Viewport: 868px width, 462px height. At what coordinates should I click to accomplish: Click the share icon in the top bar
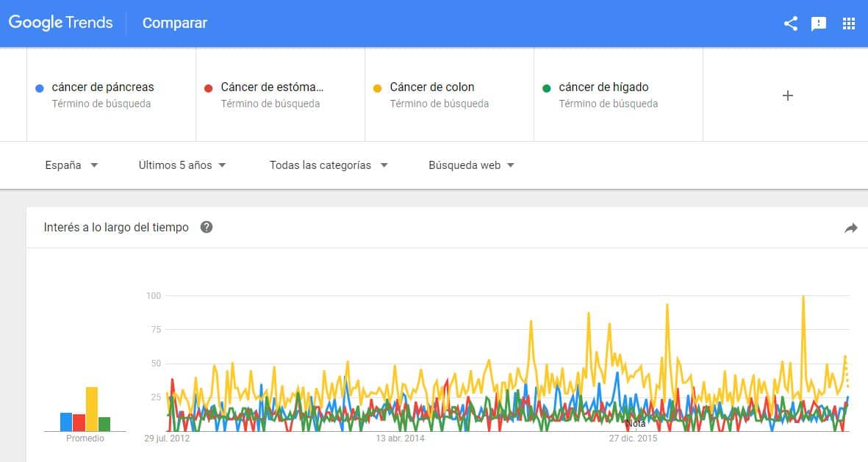(790, 23)
